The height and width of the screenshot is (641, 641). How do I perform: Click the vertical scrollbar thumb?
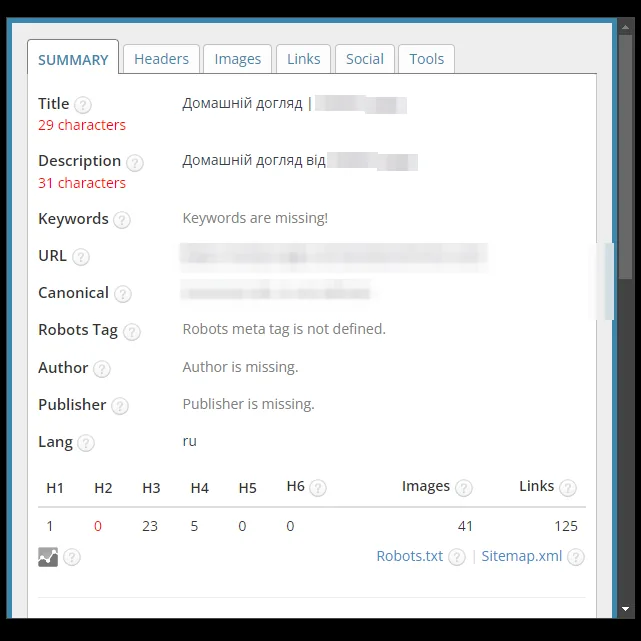pos(625,157)
